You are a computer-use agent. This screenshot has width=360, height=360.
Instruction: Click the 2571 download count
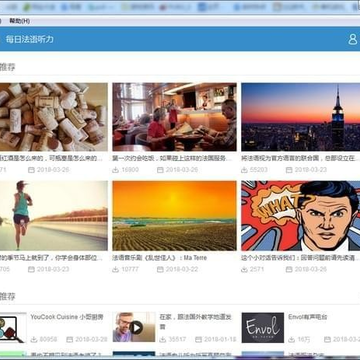pyautogui.click(x=257, y=269)
